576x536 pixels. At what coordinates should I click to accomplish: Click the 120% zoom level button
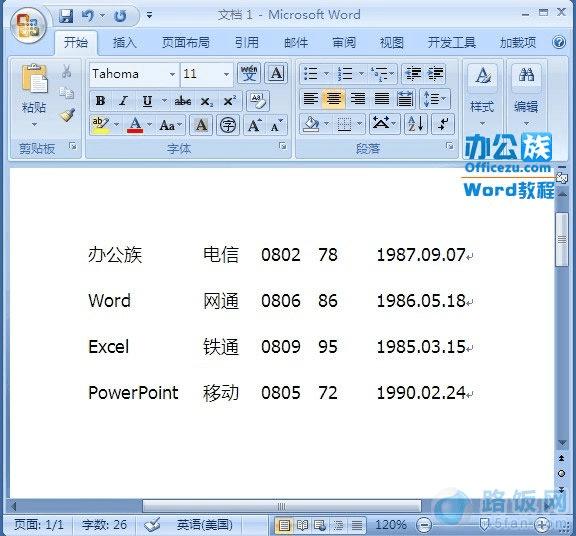point(391,525)
